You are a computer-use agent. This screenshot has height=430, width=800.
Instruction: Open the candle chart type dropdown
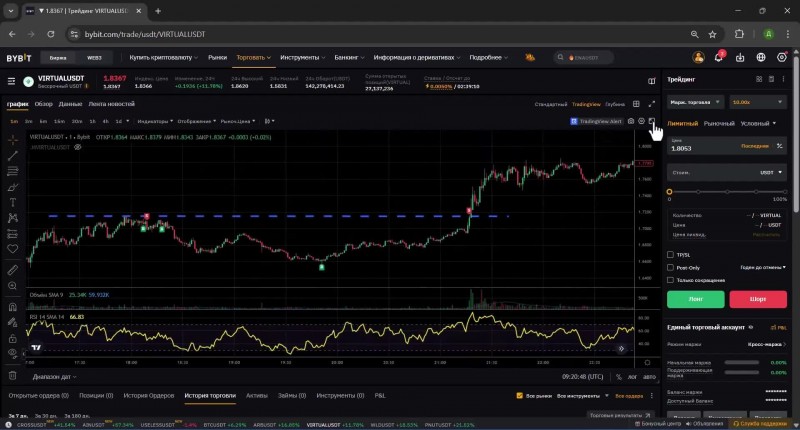point(269,121)
